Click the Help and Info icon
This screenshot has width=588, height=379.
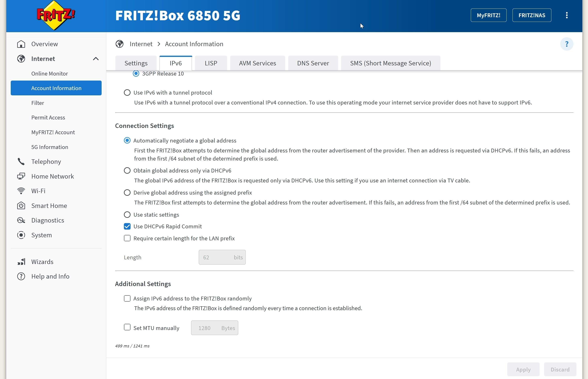tap(21, 276)
